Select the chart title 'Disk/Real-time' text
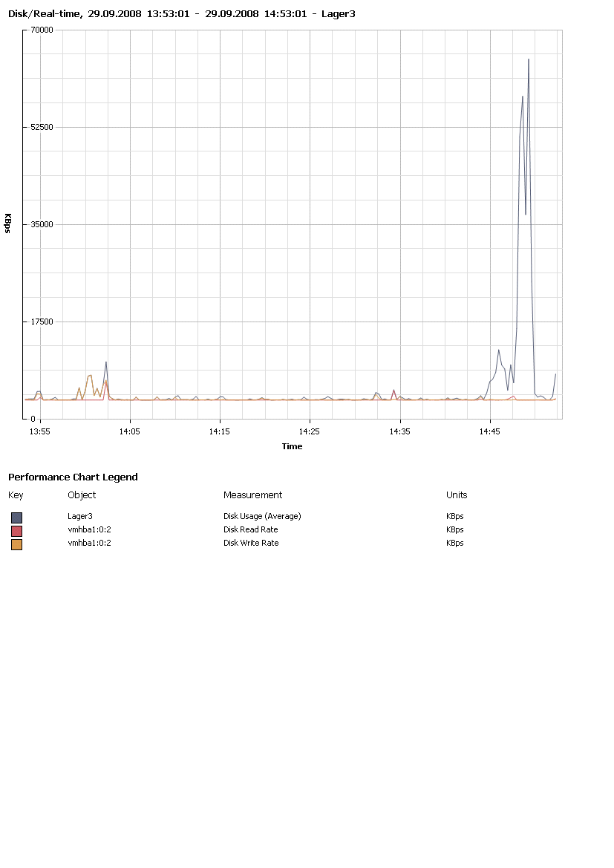This screenshot has width=614, height=868. pos(44,14)
